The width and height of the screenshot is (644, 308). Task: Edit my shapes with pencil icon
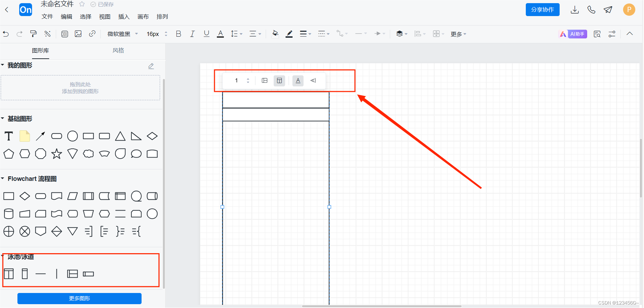click(x=151, y=66)
